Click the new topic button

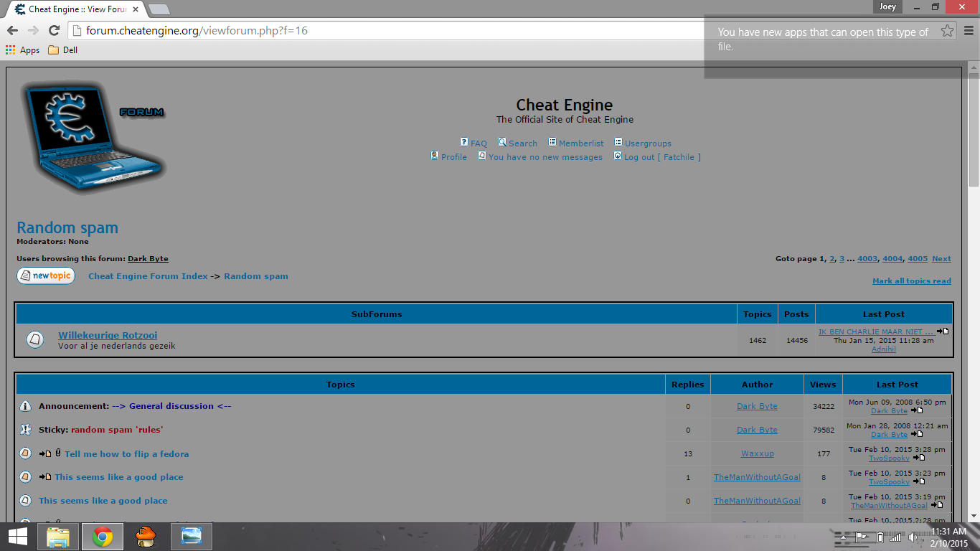46,275
